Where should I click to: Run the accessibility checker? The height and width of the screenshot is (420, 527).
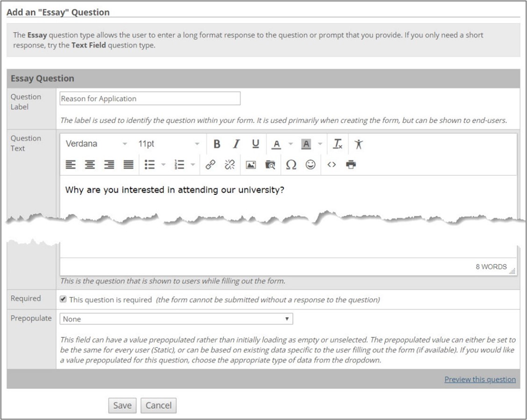358,144
